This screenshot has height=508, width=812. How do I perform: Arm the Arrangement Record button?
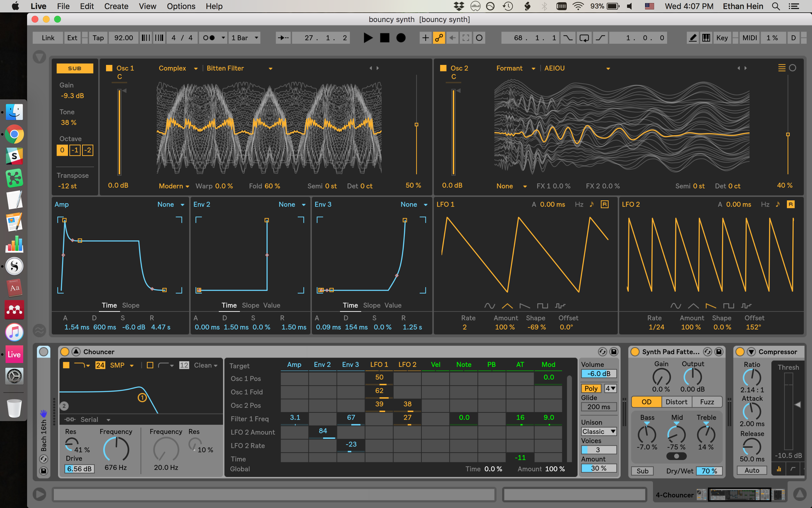pyautogui.click(x=401, y=38)
